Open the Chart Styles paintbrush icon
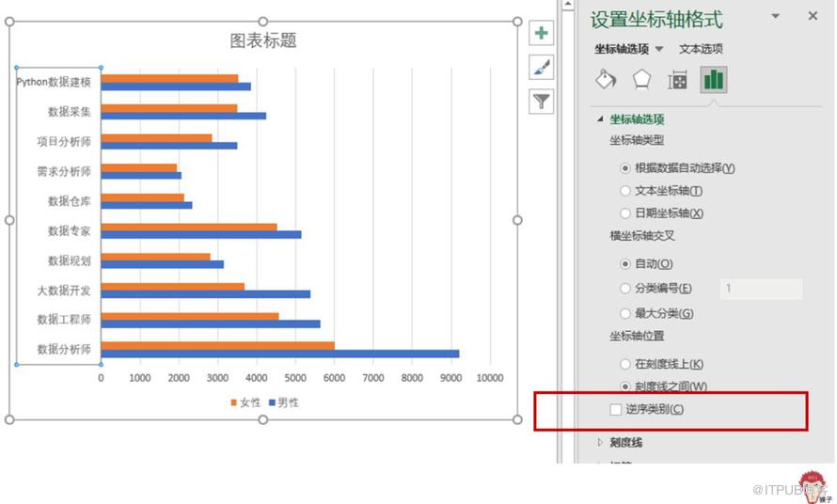The width and height of the screenshot is (837, 504). point(542,68)
